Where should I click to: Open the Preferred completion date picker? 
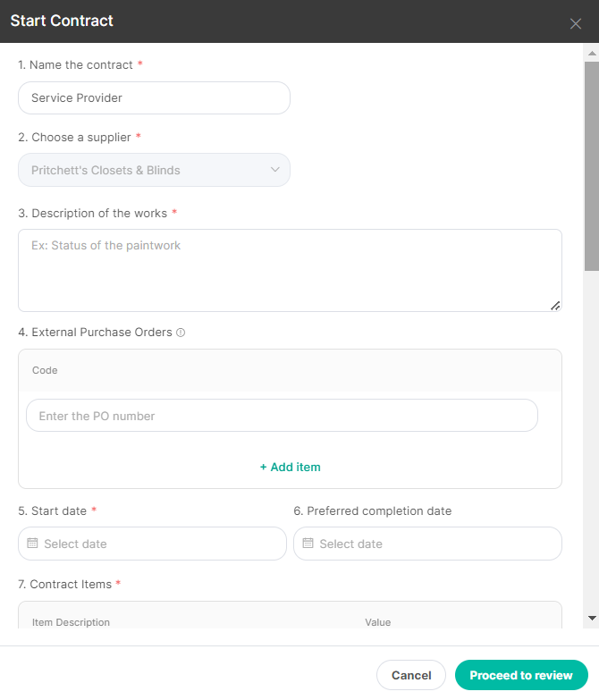427,544
